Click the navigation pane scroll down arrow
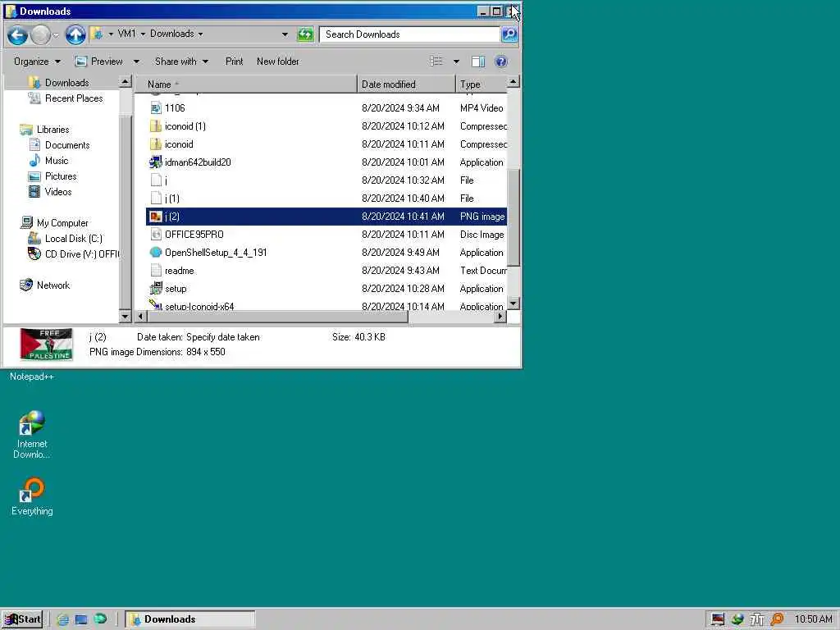This screenshot has height=630, width=840. (x=125, y=316)
